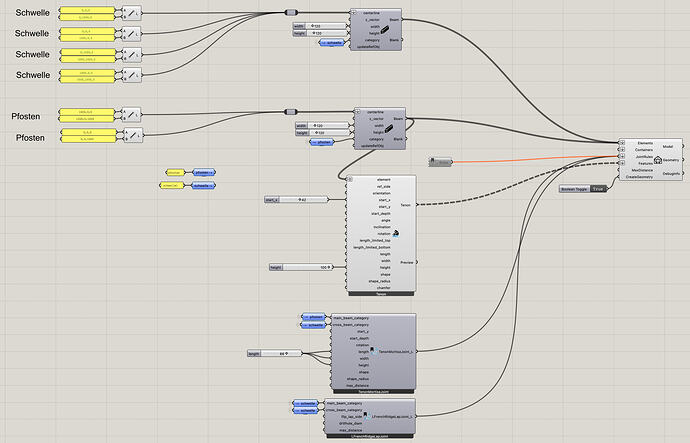Viewport: 690px width, 443px height.
Task: Expand the Elements input plus on the Model component
Action: tap(622, 143)
